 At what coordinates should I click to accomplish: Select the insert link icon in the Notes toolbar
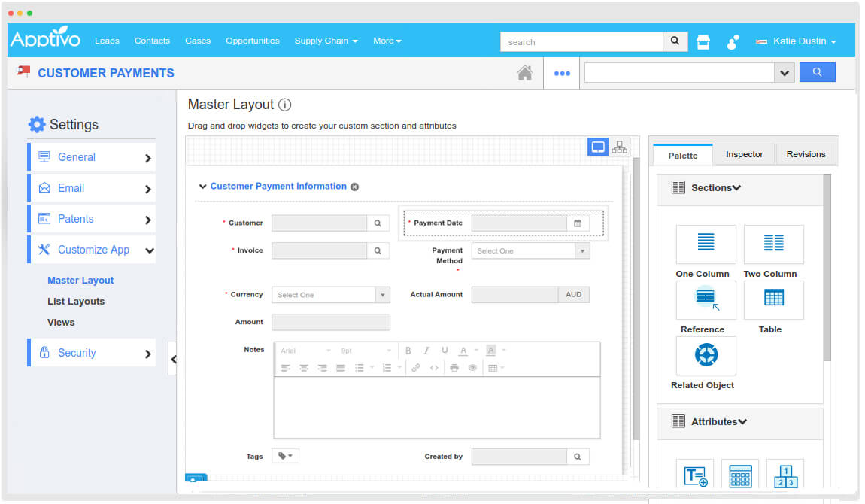tap(415, 367)
